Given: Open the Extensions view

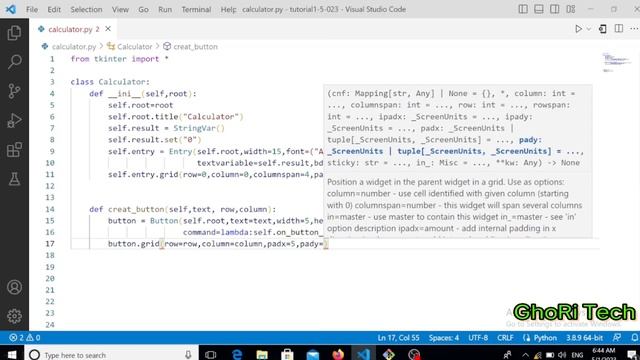Looking at the screenshot, I should tap(14, 150).
